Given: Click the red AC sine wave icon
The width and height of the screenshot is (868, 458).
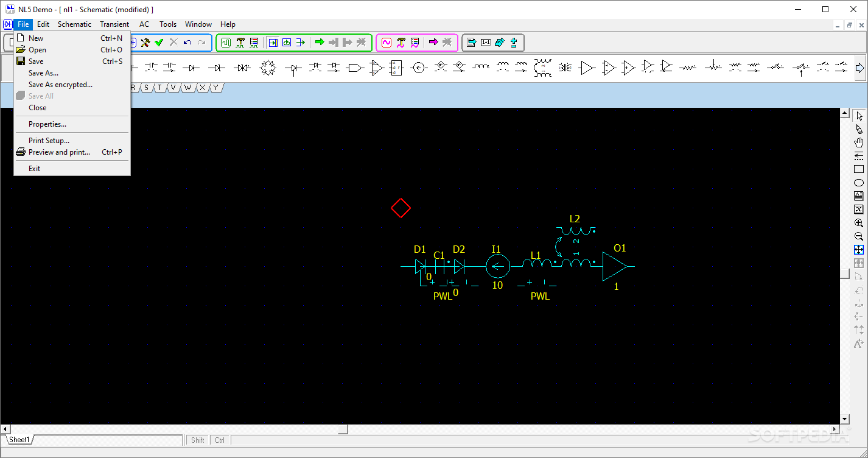Looking at the screenshot, I should 387,43.
